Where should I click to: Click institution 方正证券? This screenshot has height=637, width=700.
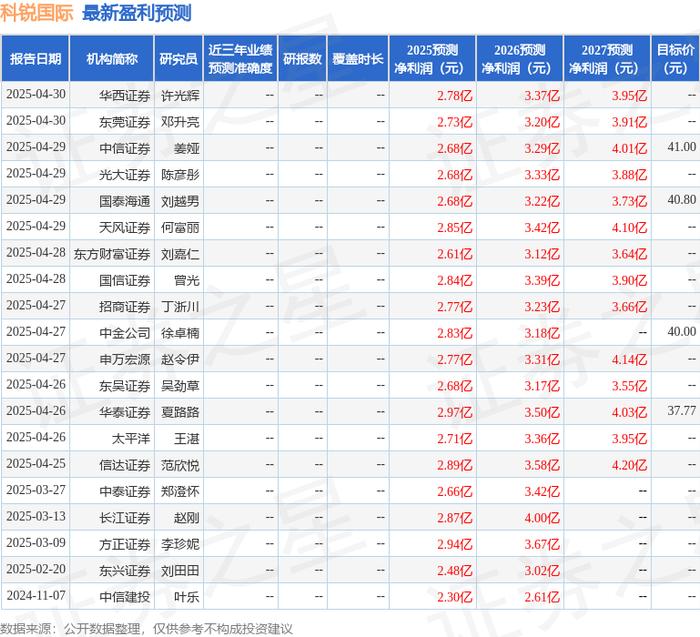pyautogui.click(x=125, y=544)
